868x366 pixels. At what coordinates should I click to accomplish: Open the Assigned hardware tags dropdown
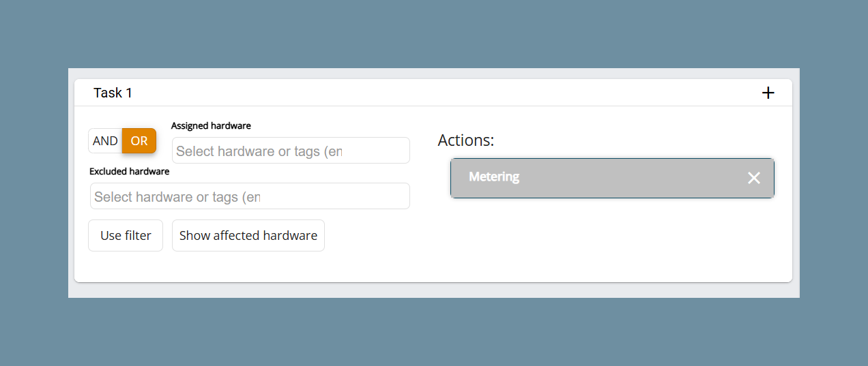[291, 151]
